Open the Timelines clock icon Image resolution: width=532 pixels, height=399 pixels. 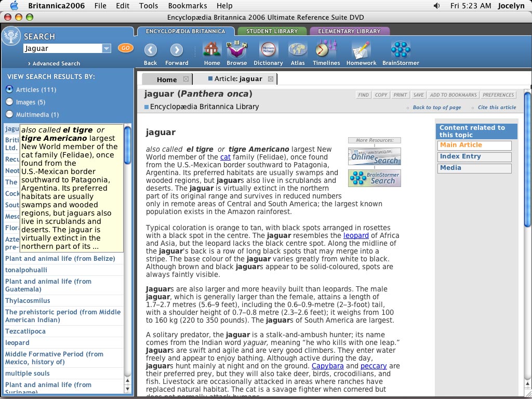(x=326, y=49)
